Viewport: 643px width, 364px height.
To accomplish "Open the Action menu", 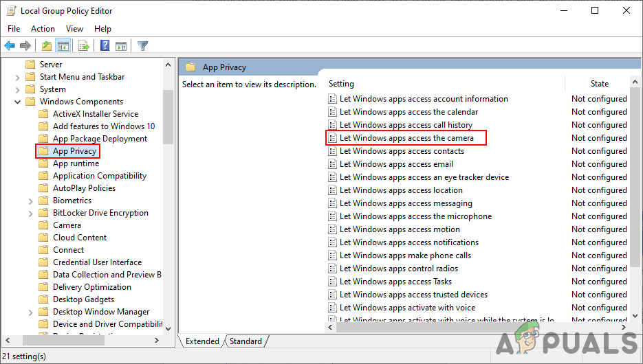I will 43,29.
